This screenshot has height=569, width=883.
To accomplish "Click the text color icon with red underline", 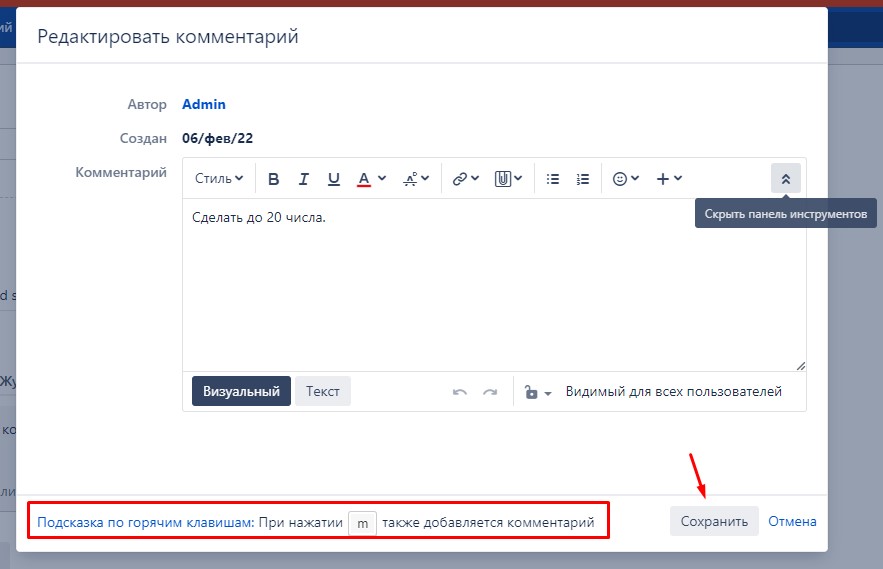I will tap(364, 179).
